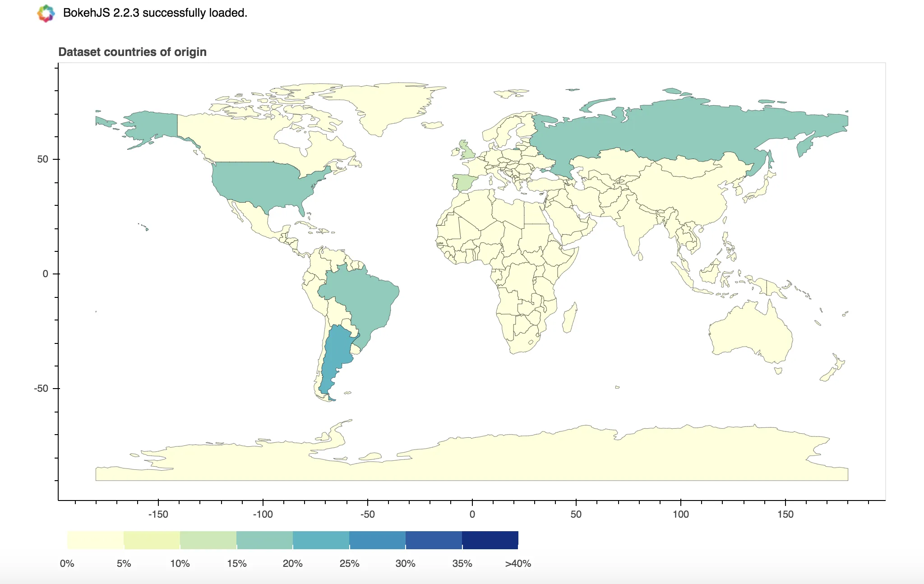This screenshot has width=924, height=584.
Task: Click the '35%' colorbar label
Action: (462, 564)
